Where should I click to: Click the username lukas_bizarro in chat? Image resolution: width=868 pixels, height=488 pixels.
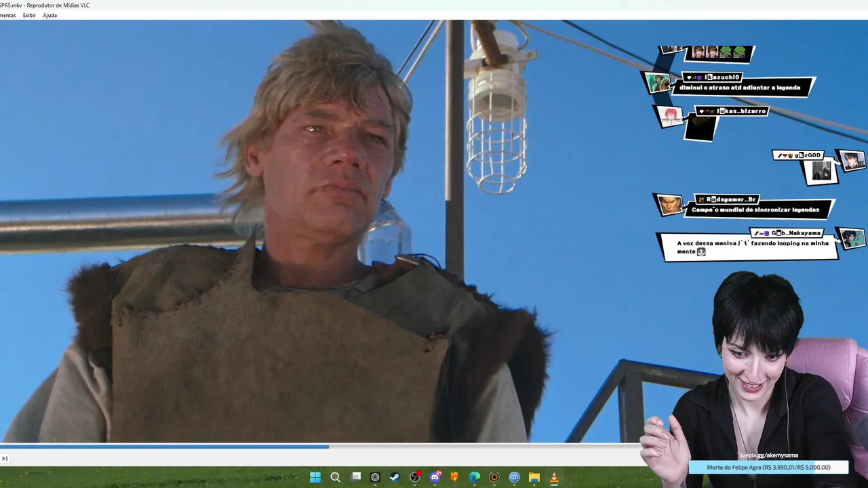[741, 110]
